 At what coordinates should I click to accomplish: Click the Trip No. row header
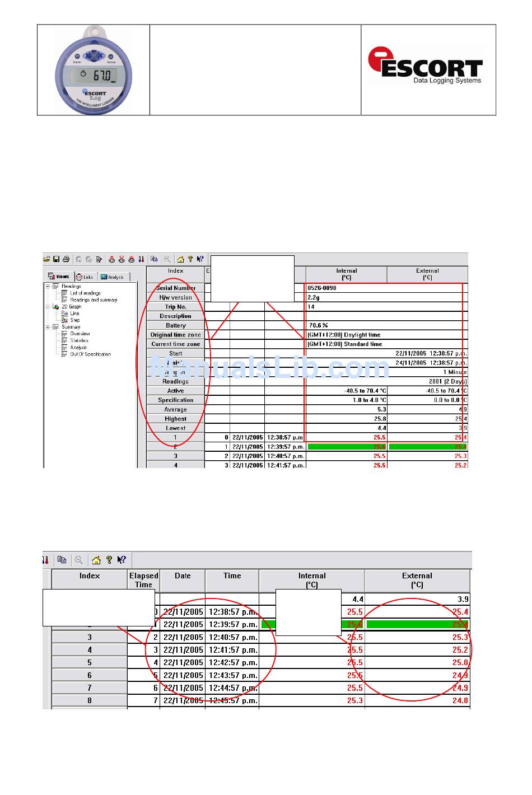pyautogui.click(x=176, y=307)
